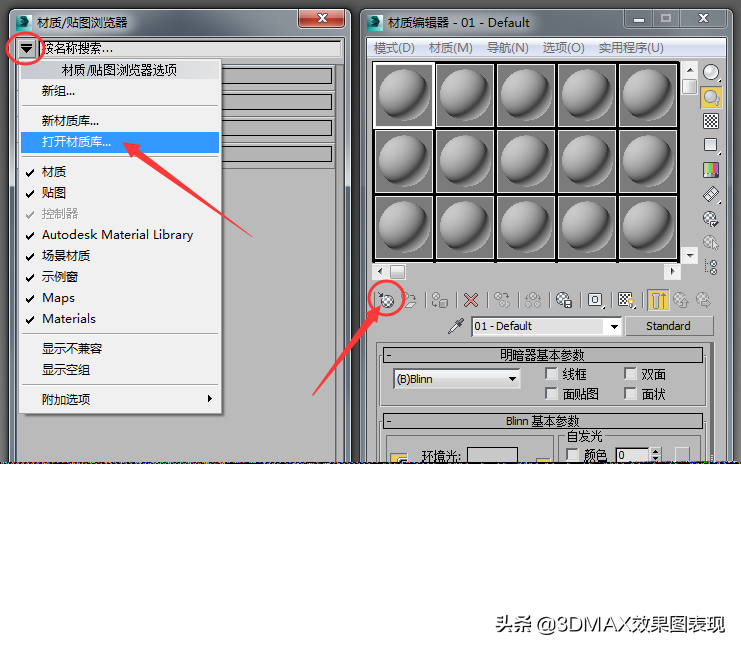
Task: Click the Go Forward to Sibling icon
Action: coord(703,300)
